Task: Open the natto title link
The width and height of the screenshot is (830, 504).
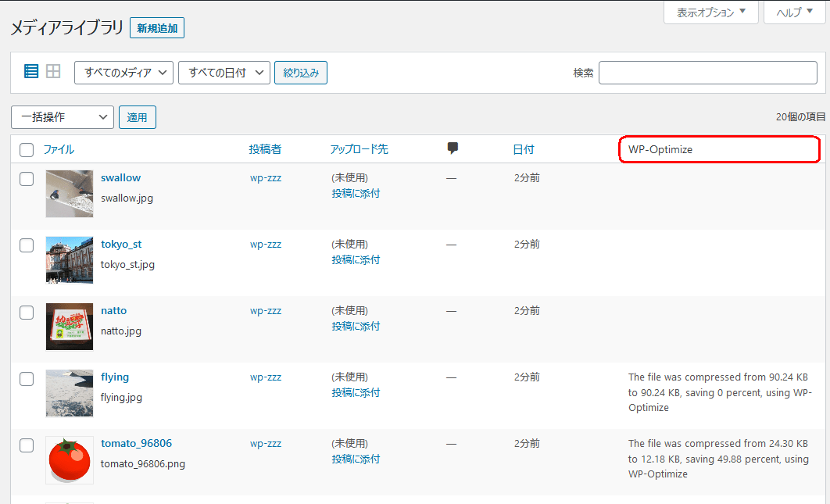Action: point(114,311)
